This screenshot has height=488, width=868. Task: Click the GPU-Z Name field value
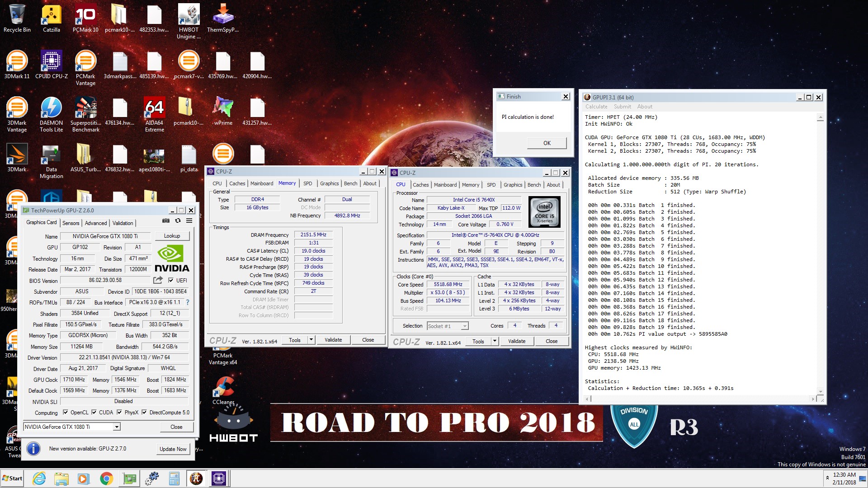click(105, 236)
